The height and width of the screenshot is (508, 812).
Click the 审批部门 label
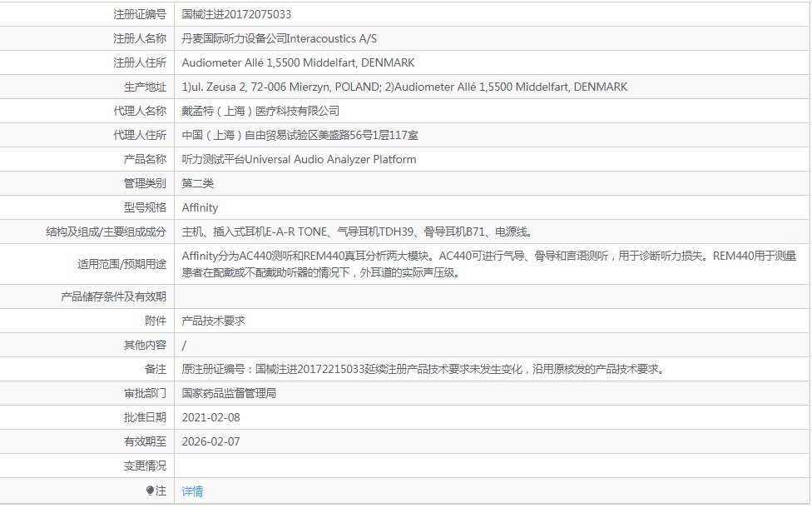(x=145, y=393)
